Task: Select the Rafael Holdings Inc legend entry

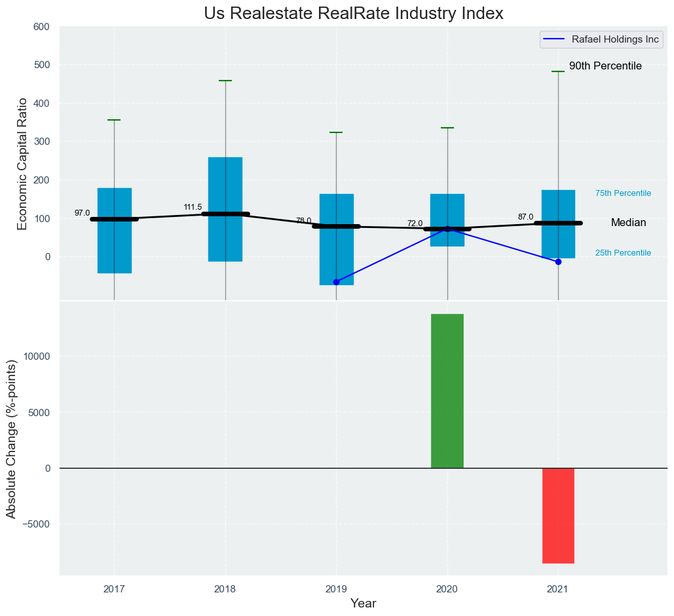Action: click(x=601, y=39)
